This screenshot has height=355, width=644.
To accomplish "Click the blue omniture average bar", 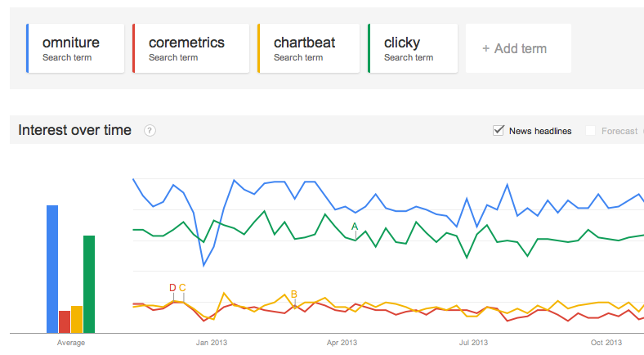I will point(52,268).
